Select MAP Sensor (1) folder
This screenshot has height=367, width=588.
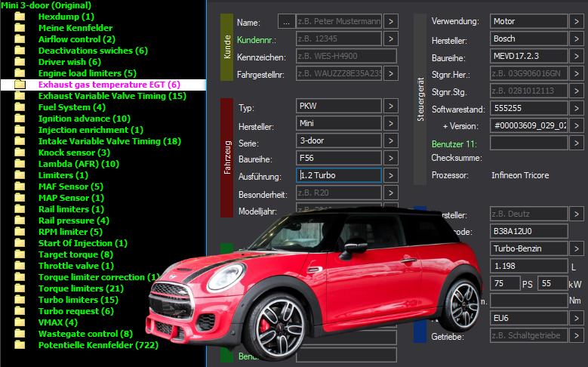(71, 198)
